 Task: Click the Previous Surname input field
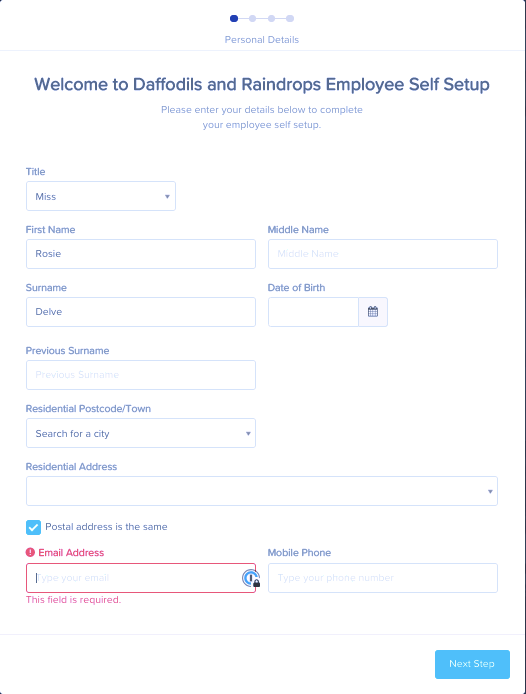pos(141,375)
